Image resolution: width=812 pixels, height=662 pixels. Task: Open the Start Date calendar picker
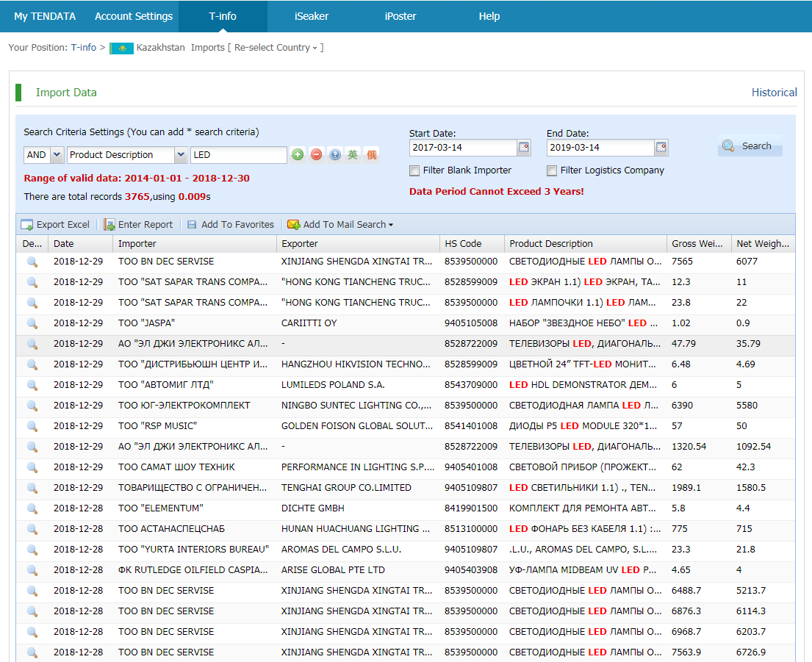pyautogui.click(x=523, y=148)
